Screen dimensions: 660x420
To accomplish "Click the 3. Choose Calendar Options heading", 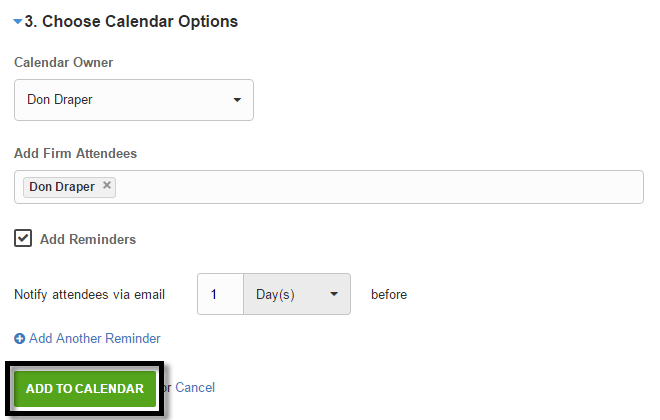I will [131, 21].
